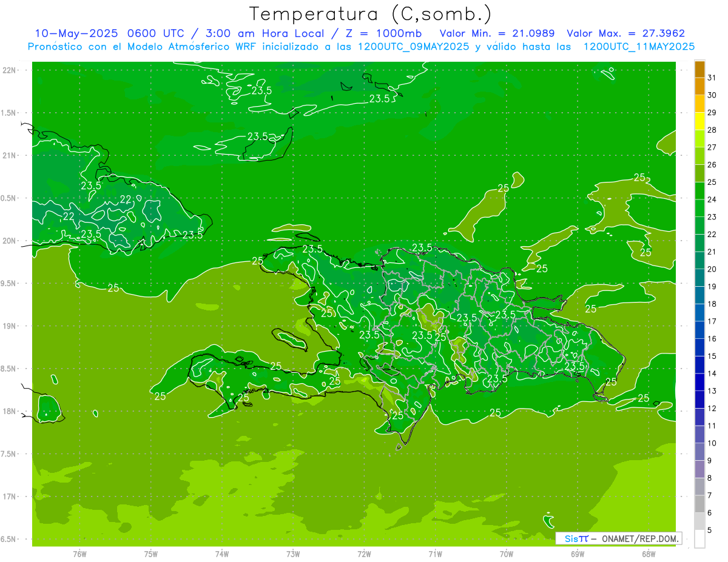Click legend swatch between 28 and 29
728x562 pixels.
pyautogui.click(x=699, y=121)
